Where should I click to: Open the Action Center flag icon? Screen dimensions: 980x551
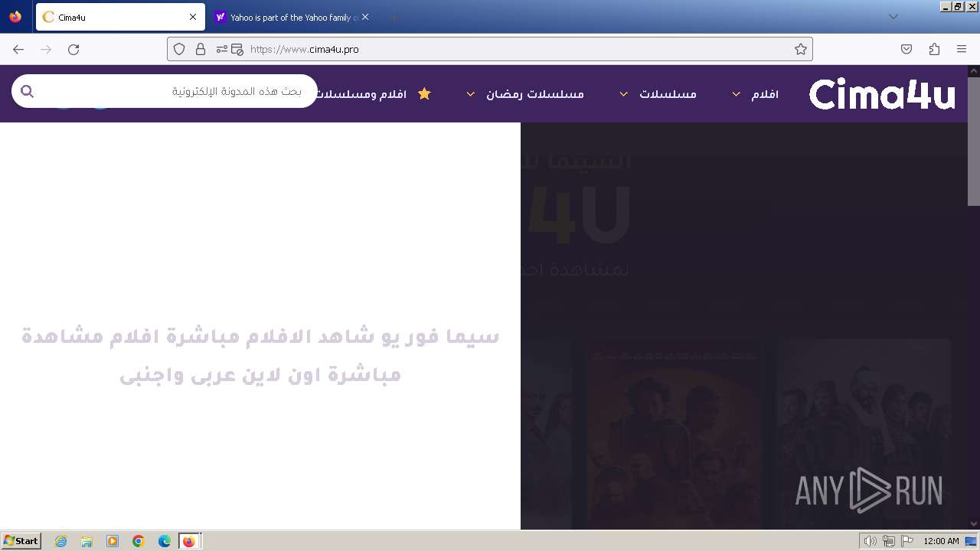click(x=907, y=541)
